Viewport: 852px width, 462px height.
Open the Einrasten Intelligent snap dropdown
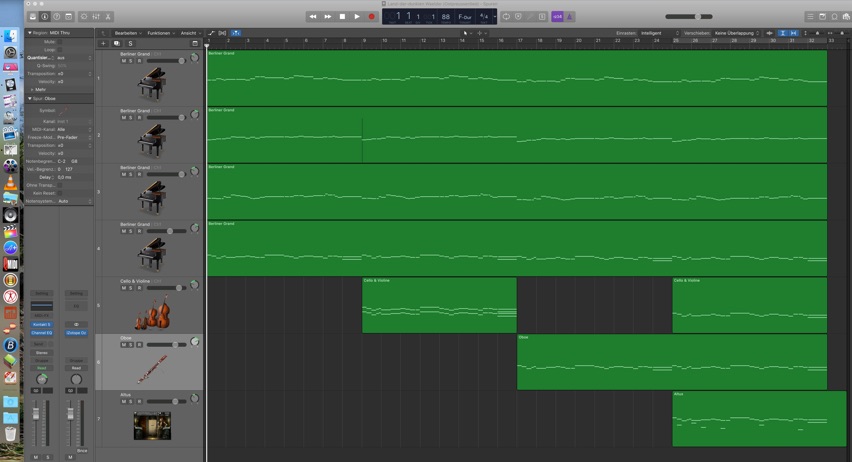[650, 33]
